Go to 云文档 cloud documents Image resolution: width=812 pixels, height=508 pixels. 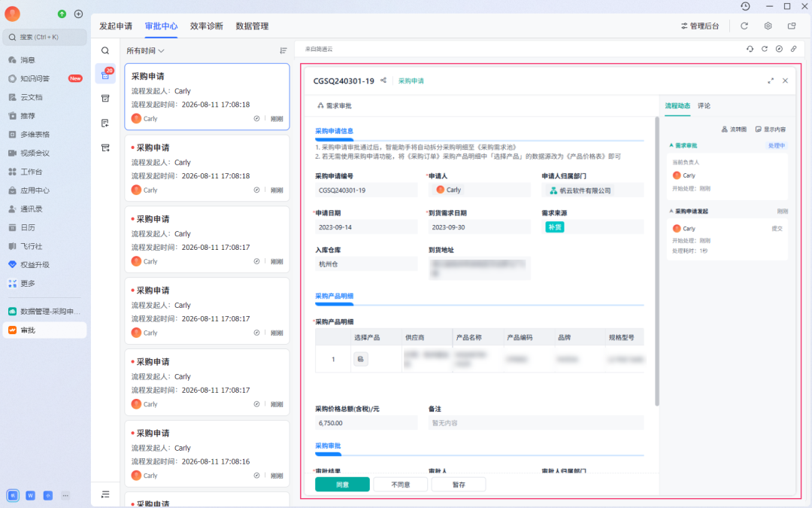pyautogui.click(x=44, y=97)
